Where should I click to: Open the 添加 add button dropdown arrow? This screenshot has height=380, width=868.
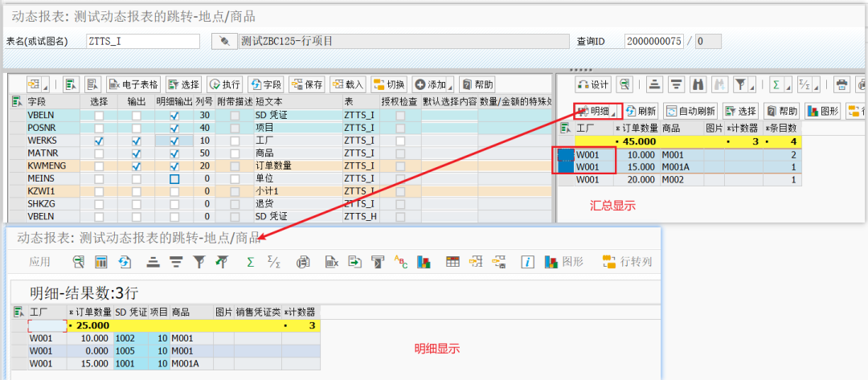(x=451, y=88)
